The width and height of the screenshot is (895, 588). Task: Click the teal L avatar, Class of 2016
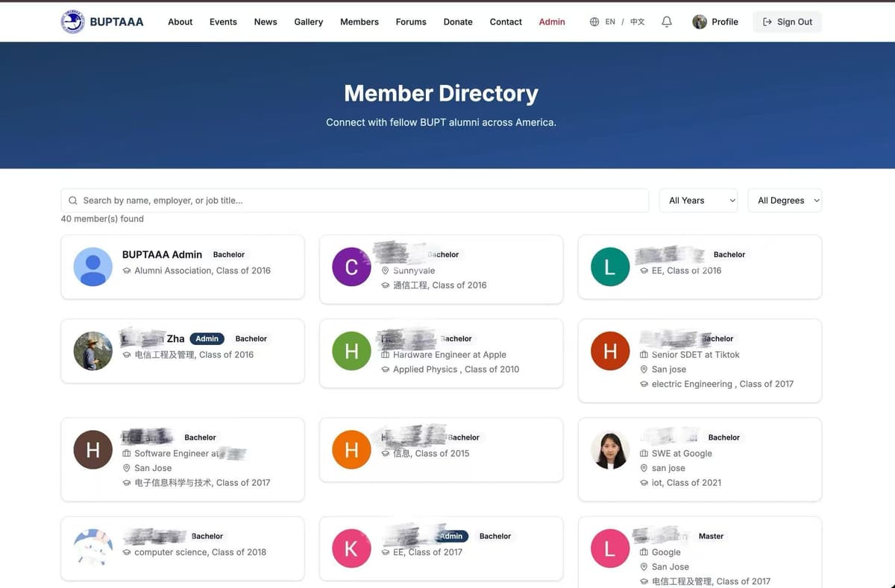coord(610,267)
